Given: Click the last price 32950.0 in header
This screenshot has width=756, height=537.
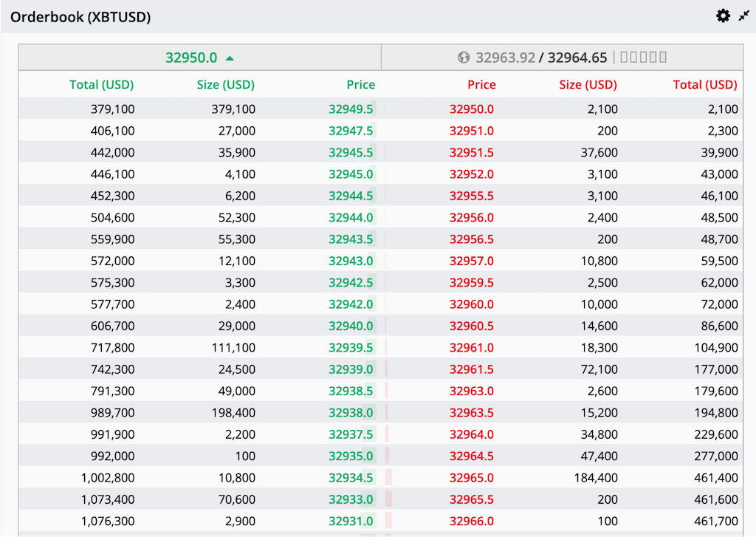Looking at the screenshot, I should (191, 58).
